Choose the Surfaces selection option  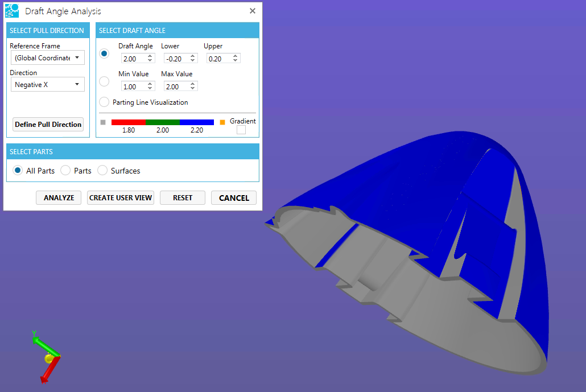click(102, 171)
